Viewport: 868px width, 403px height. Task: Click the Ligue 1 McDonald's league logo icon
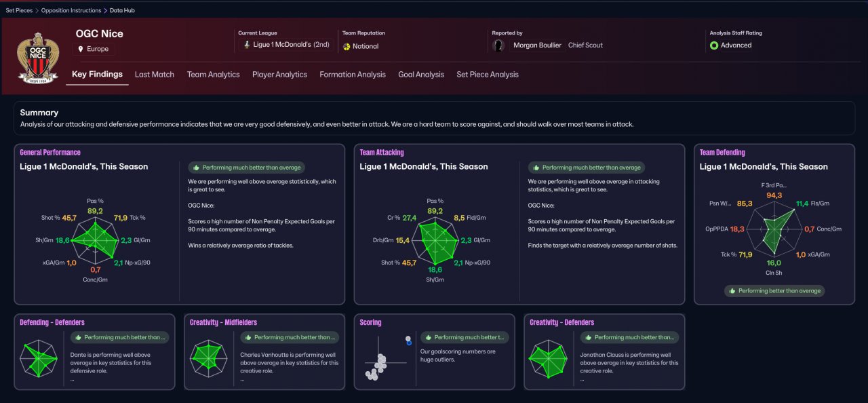[247, 45]
